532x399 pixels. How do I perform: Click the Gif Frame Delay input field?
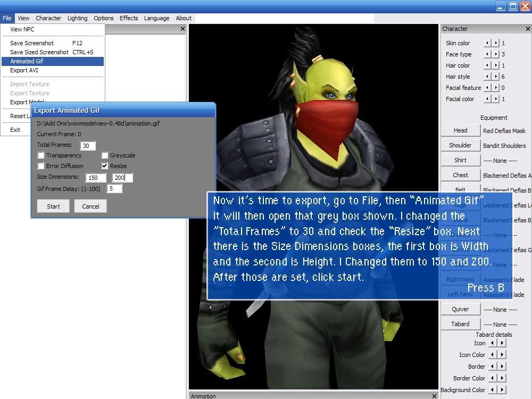114,189
